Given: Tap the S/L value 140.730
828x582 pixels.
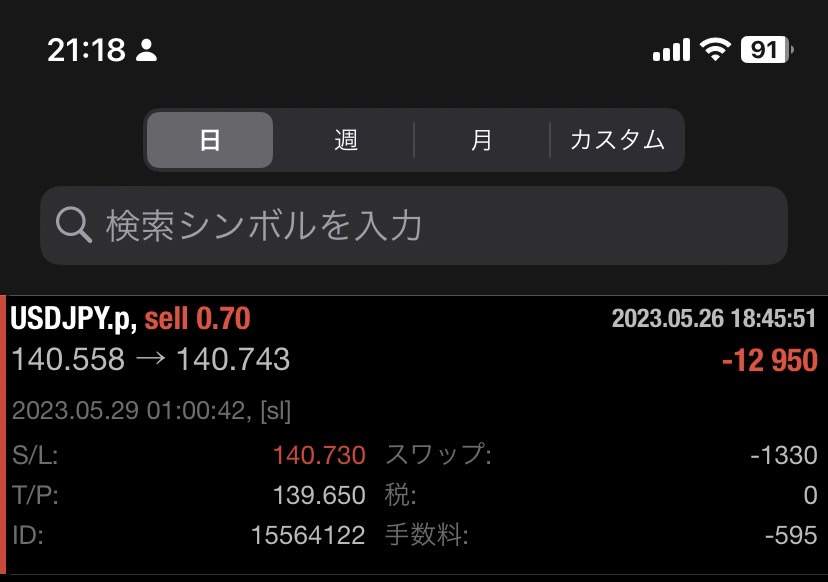Looking at the screenshot, I should click(x=319, y=456).
